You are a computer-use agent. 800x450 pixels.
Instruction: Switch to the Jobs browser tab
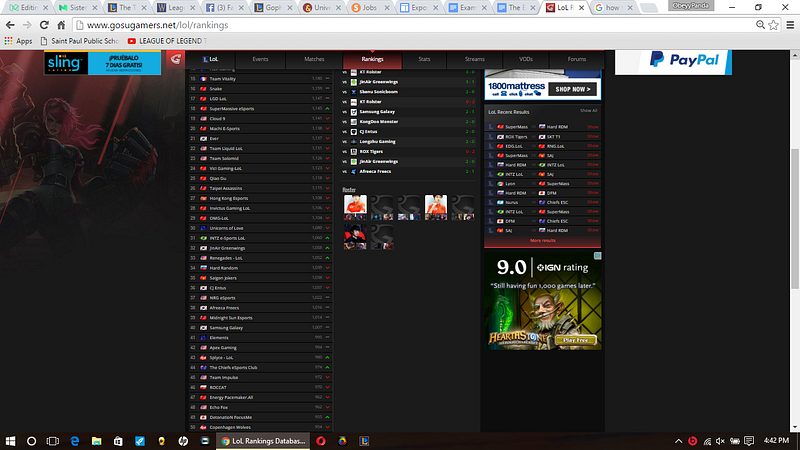pos(369,8)
